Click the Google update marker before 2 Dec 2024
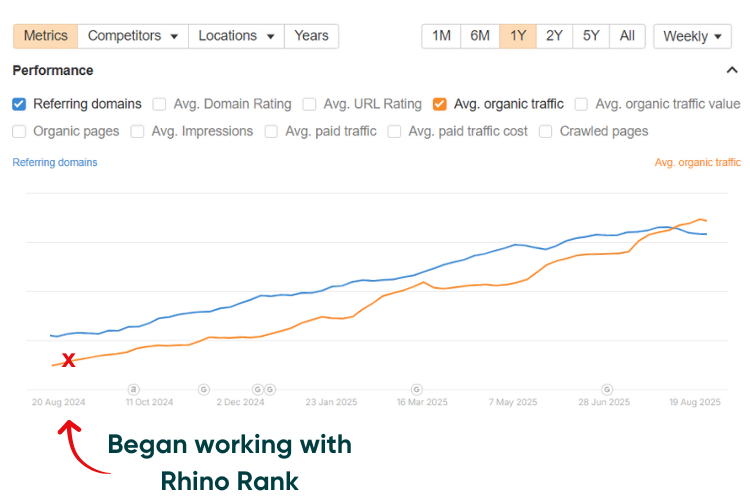 point(204,389)
